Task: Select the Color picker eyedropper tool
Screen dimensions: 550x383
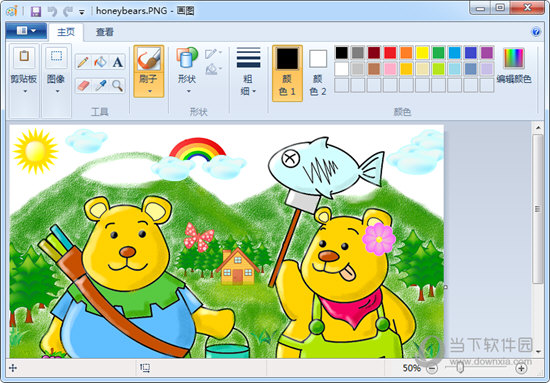Action: click(100, 85)
